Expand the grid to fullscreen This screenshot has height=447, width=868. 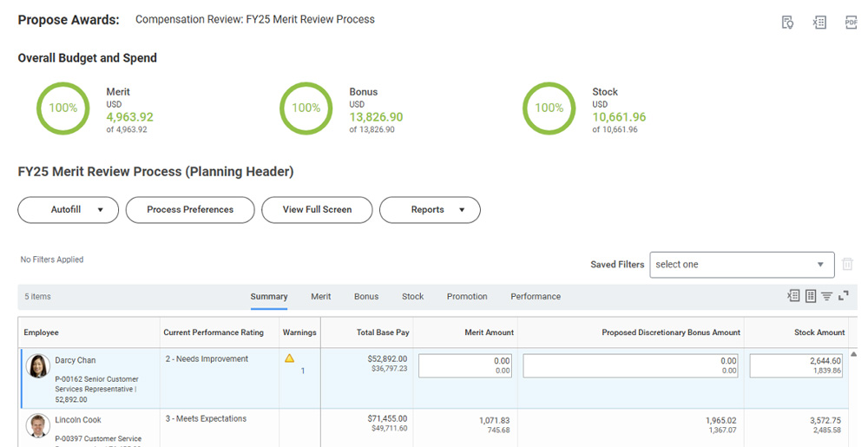click(843, 296)
